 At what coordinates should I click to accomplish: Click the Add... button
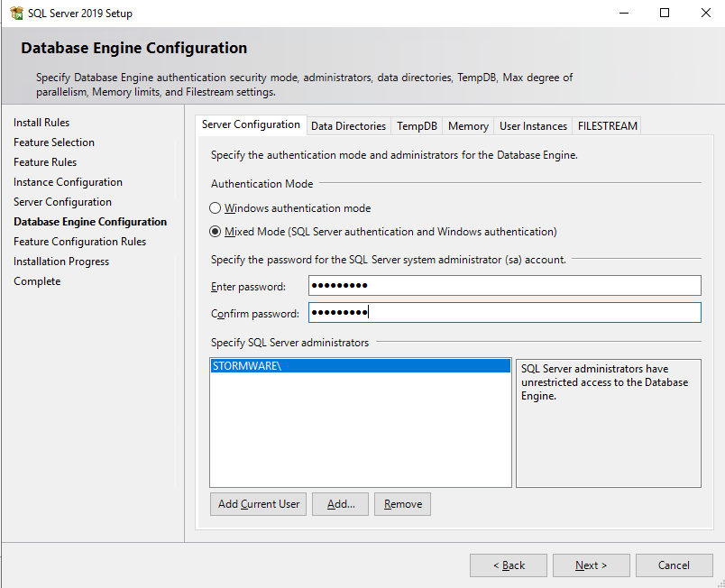click(340, 504)
